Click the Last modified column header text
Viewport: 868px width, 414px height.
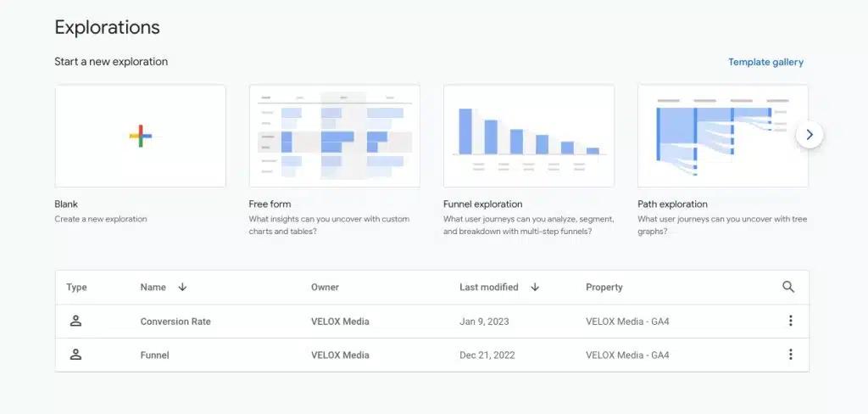pos(488,288)
